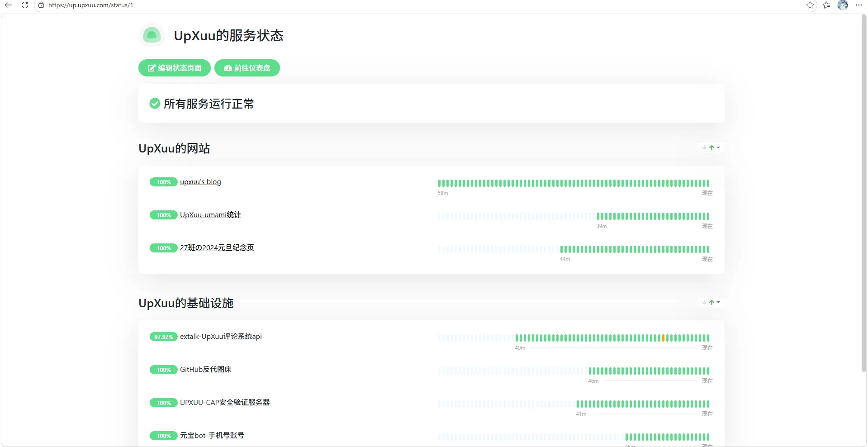Open the UpXuu-umami统计 link

(210, 215)
